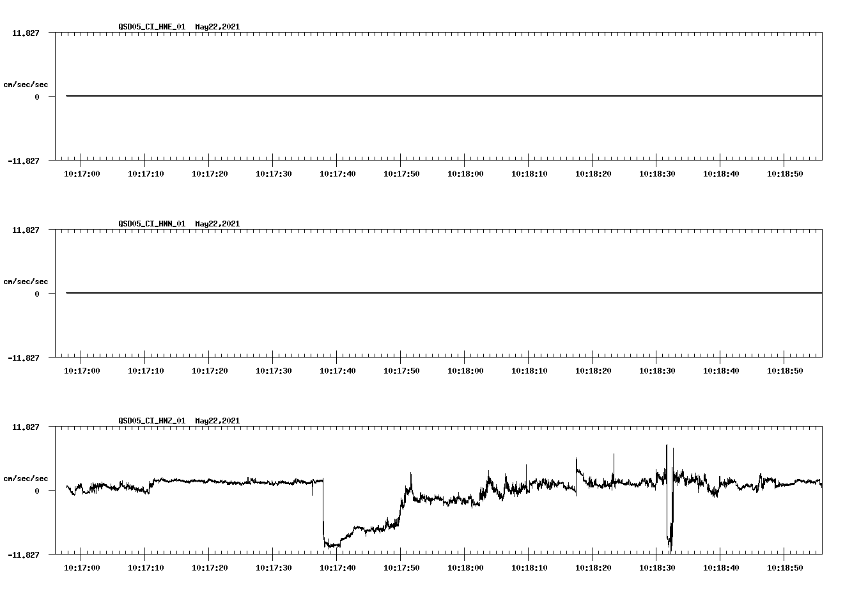Viewport: 868px width, 591px height.
Task: Click the 10:17:00 time label under the HNE plot
Action: tap(82, 174)
